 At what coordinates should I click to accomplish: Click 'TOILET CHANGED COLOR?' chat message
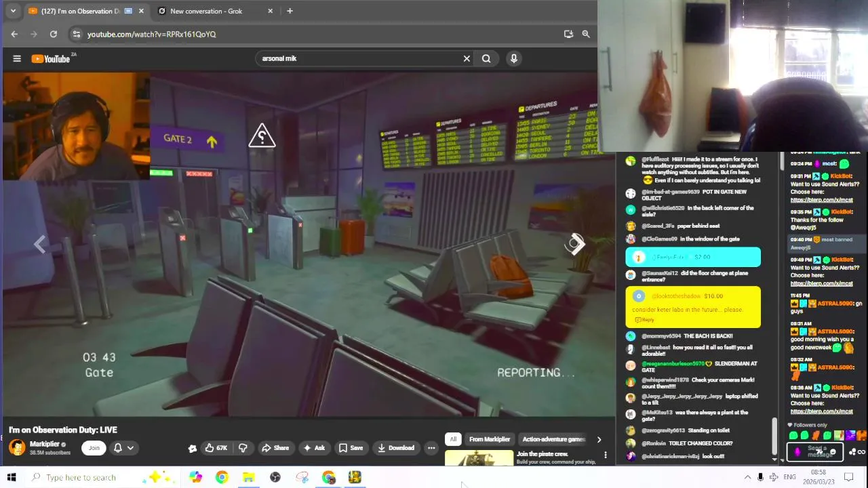[702, 443]
